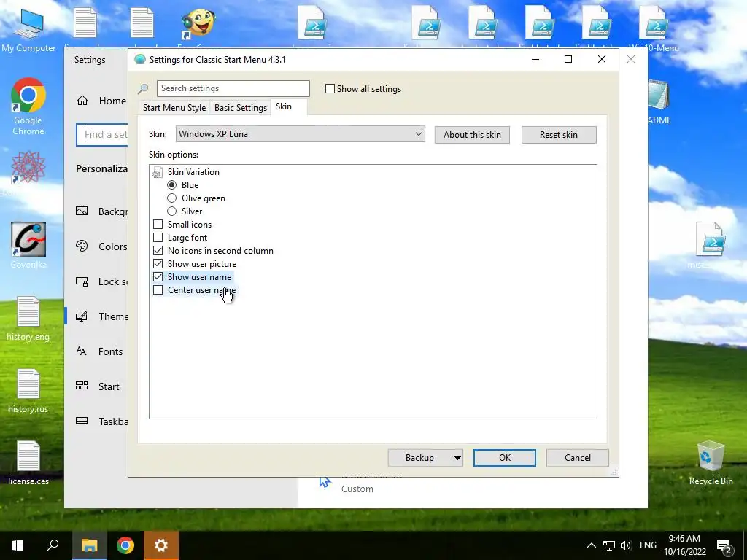Open taskbar search magnifier
This screenshot has height=560, width=747.
[53, 545]
